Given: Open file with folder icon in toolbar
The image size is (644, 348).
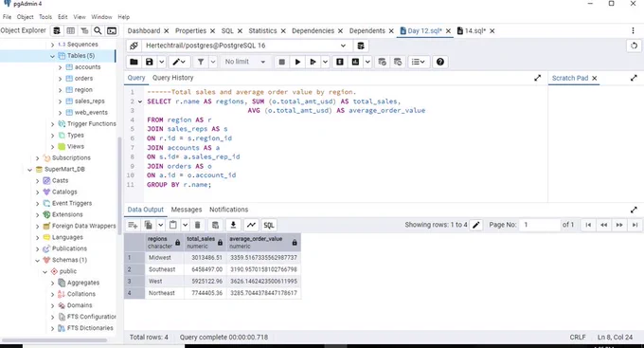Looking at the screenshot, I should [x=134, y=62].
